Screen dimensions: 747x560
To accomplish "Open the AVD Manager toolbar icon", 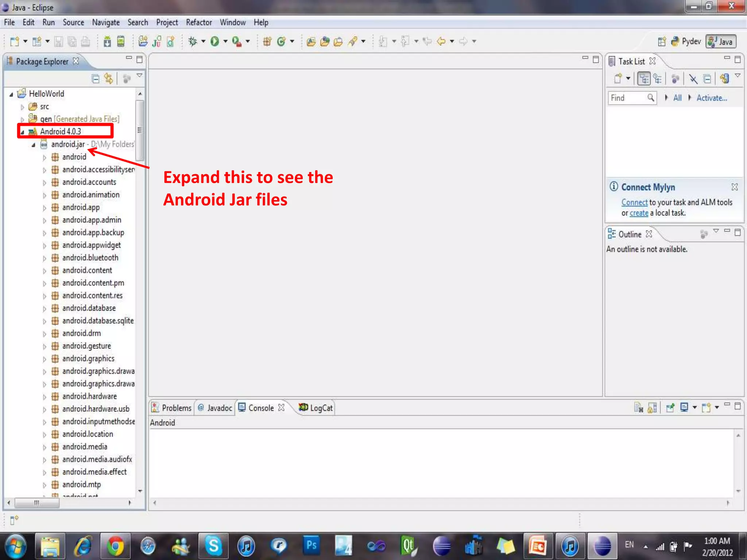I will pyautogui.click(x=121, y=42).
